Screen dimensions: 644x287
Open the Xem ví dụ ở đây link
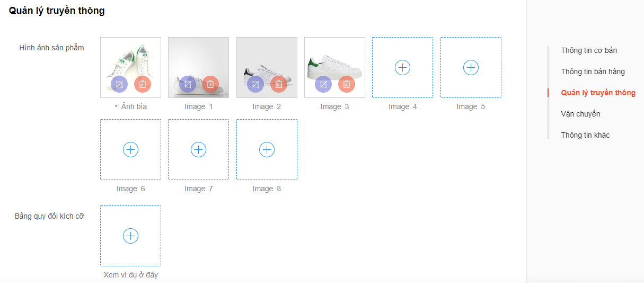(x=130, y=275)
